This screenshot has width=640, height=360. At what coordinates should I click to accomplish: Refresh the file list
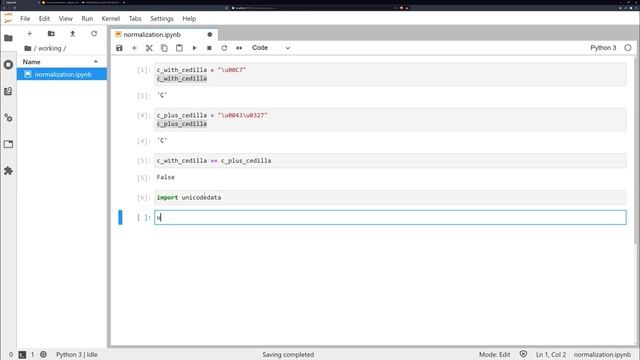pyautogui.click(x=94, y=33)
